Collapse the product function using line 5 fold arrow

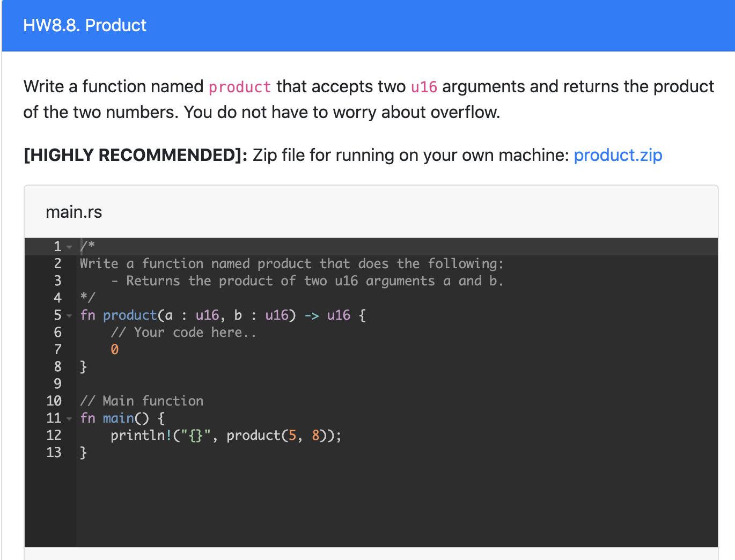69,315
